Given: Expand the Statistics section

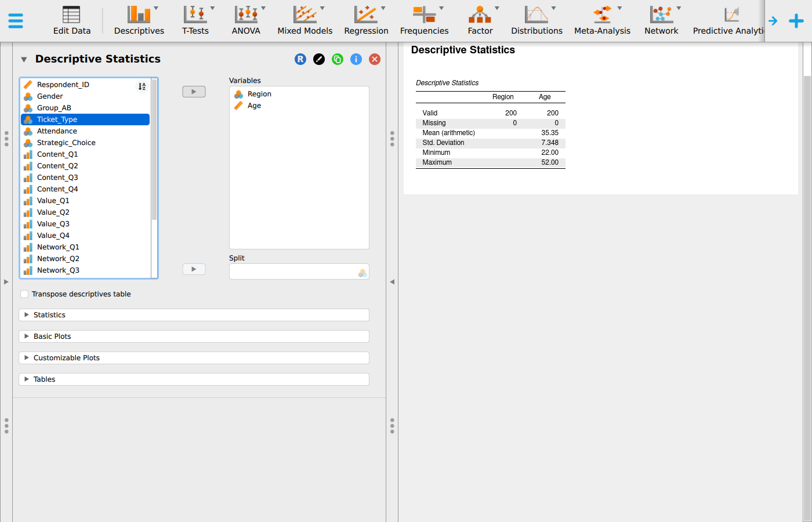Looking at the screenshot, I should click(194, 315).
